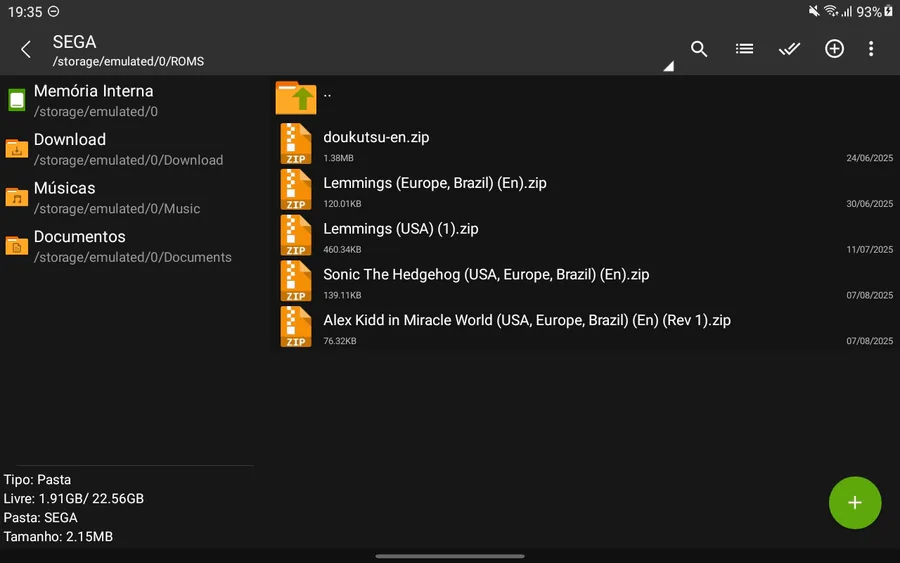Tap the Tamanho: 2.15MB info line

(x=58, y=537)
